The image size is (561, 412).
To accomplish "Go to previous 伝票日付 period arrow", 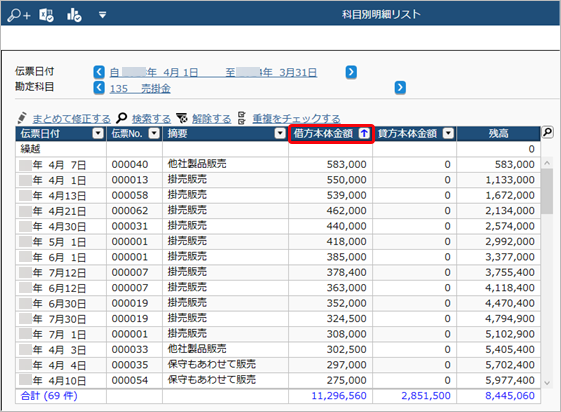I will tap(99, 72).
